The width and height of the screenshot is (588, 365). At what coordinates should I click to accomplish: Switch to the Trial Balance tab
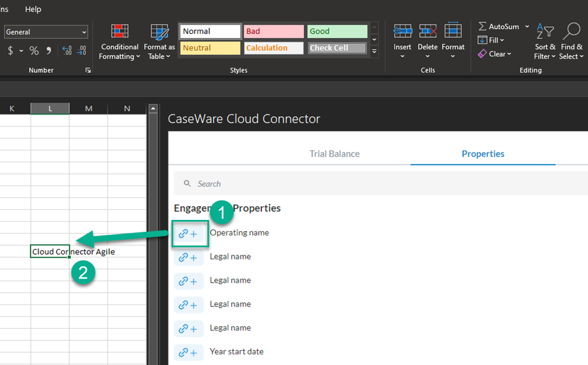pyautogui.click(x=334, y=154)
